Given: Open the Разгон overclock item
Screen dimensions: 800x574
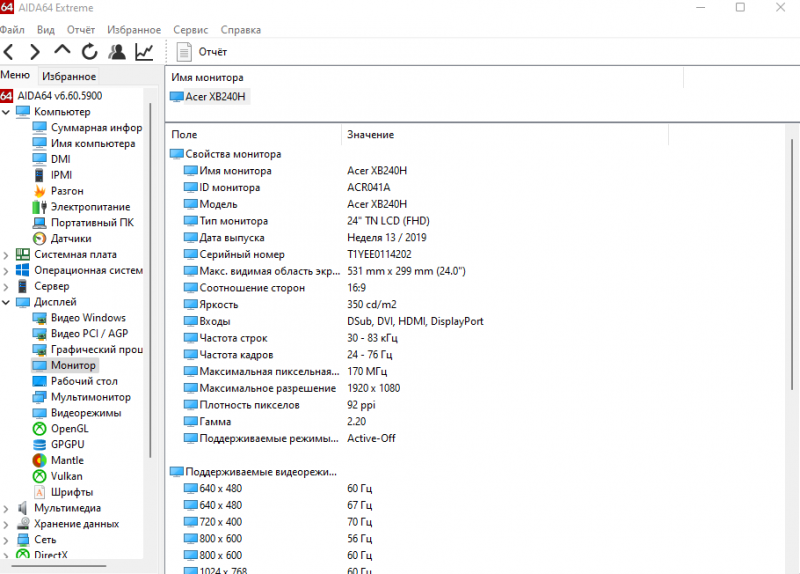Looking at the screenshot, I should [58, 191].
